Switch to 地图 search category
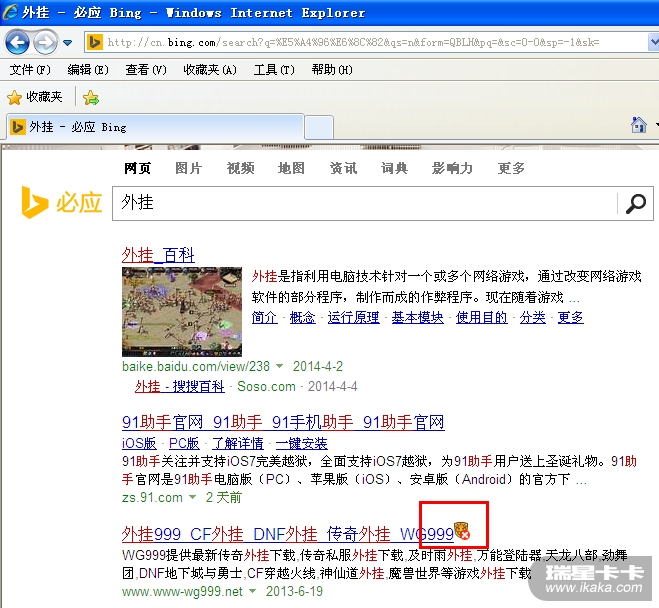The width and height of the screenshot is (659, 608). coord(291,168)
